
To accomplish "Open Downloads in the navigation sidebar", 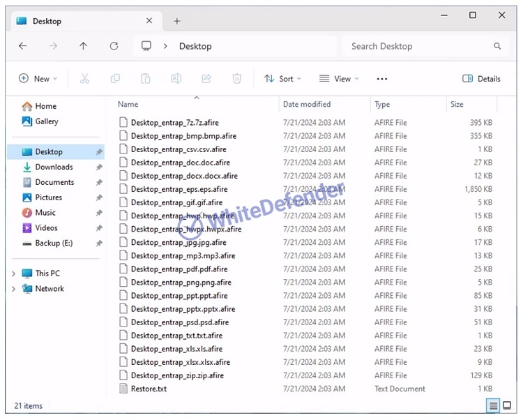I will tap(54, 167).
